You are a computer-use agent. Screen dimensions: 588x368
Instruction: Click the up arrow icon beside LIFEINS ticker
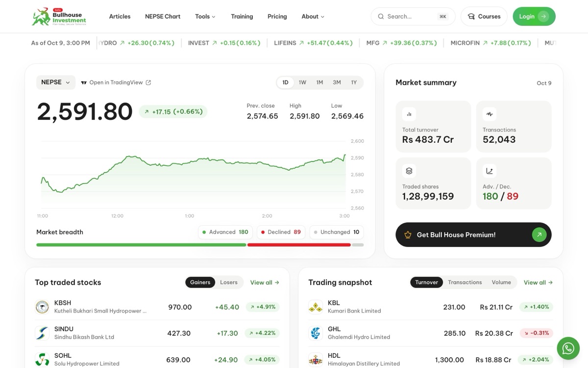301,43
